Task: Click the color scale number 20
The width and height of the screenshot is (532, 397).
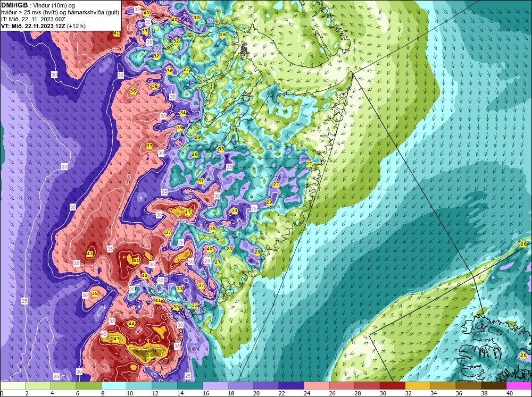Action: (255, 393)
